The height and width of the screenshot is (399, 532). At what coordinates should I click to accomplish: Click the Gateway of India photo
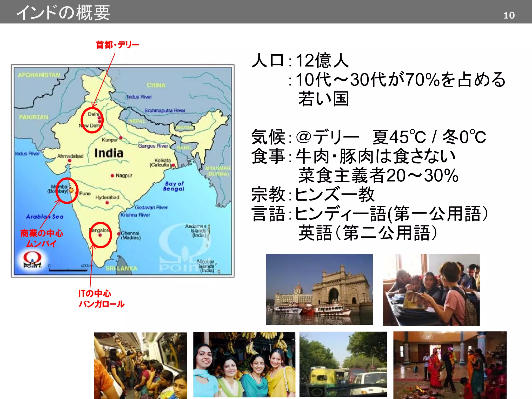(319, 289)
